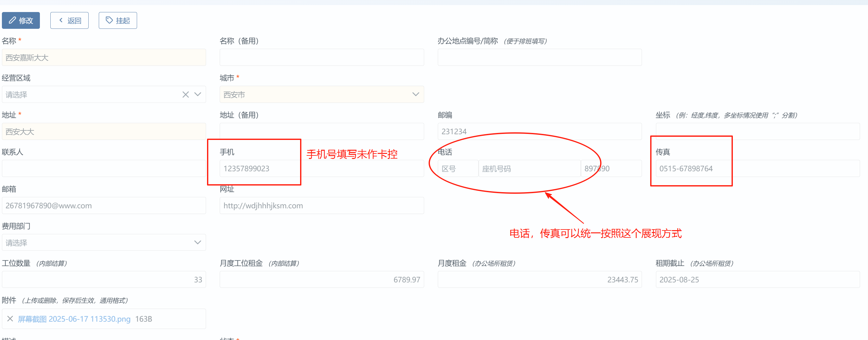Viewport: 868px width, 340px height.
Task: Select the 租期截止 date field
Action: [x=758, y=280]
